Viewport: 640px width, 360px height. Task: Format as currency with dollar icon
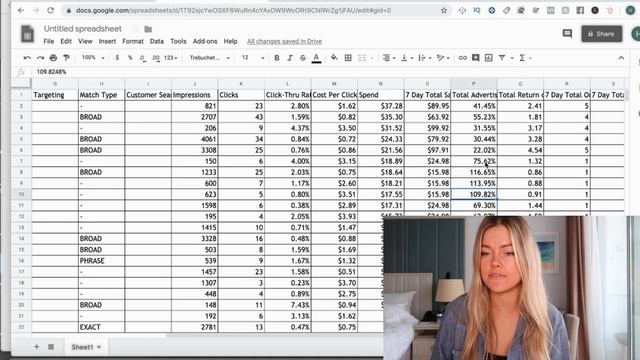click(117, 58)
